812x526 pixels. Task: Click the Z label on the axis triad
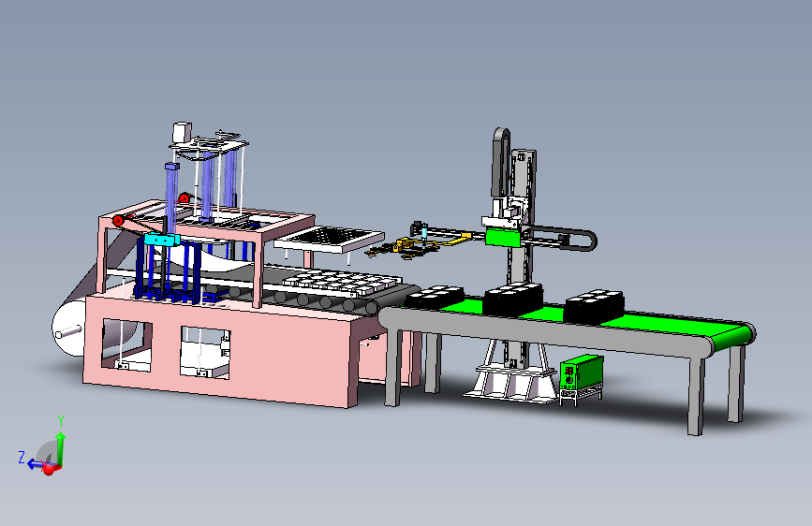tap(22, 458)
